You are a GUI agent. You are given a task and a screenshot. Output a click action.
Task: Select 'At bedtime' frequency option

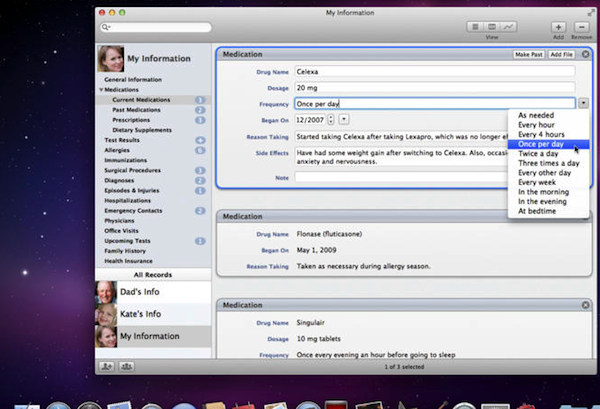[x=535, y=211]
